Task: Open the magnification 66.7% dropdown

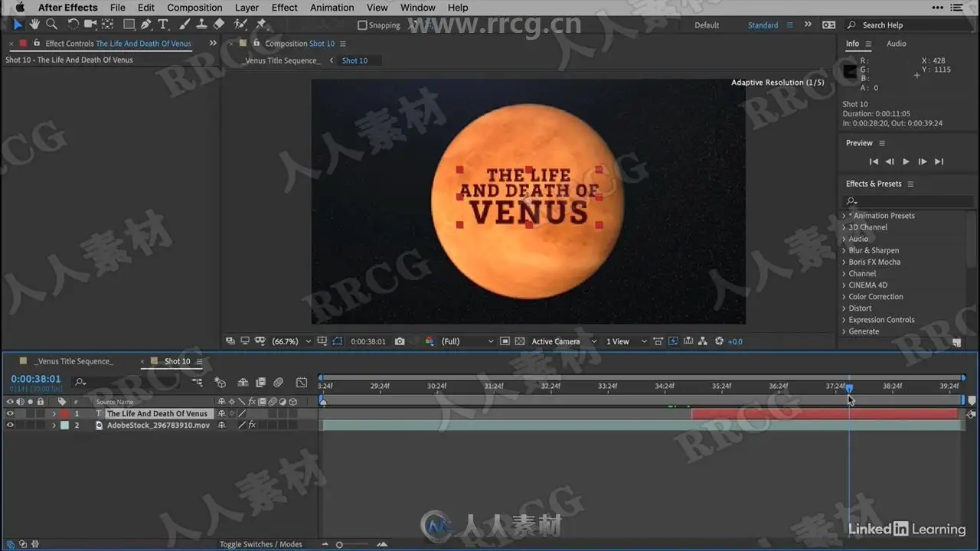Action: coord(292,341)
